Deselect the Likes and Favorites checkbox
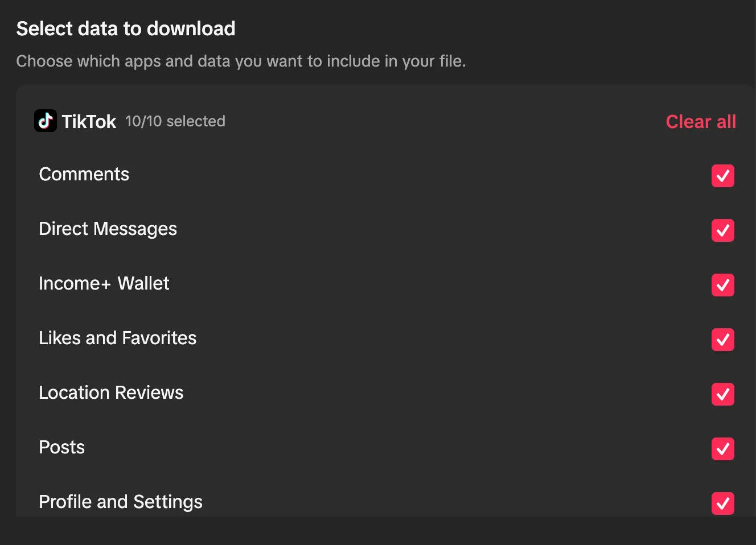Screen dimensions: 756x545 click(x=722, y=340)
